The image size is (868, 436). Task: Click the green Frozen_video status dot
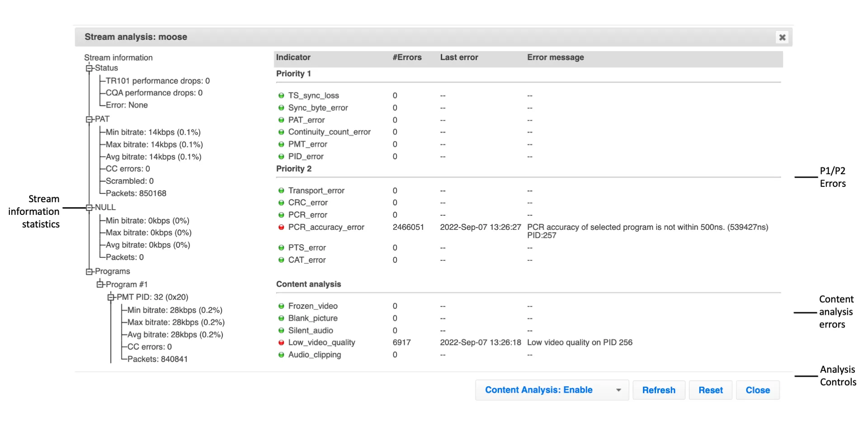281,306
